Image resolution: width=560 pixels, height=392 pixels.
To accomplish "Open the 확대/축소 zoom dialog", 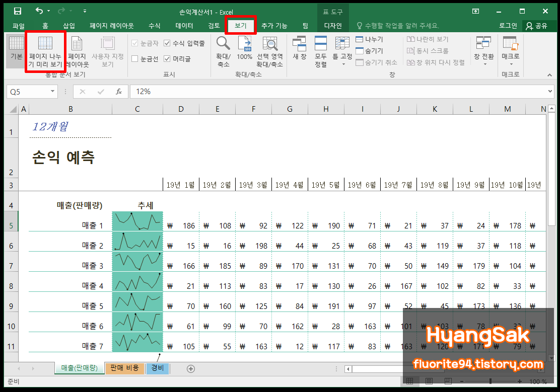I will (224, 52).
